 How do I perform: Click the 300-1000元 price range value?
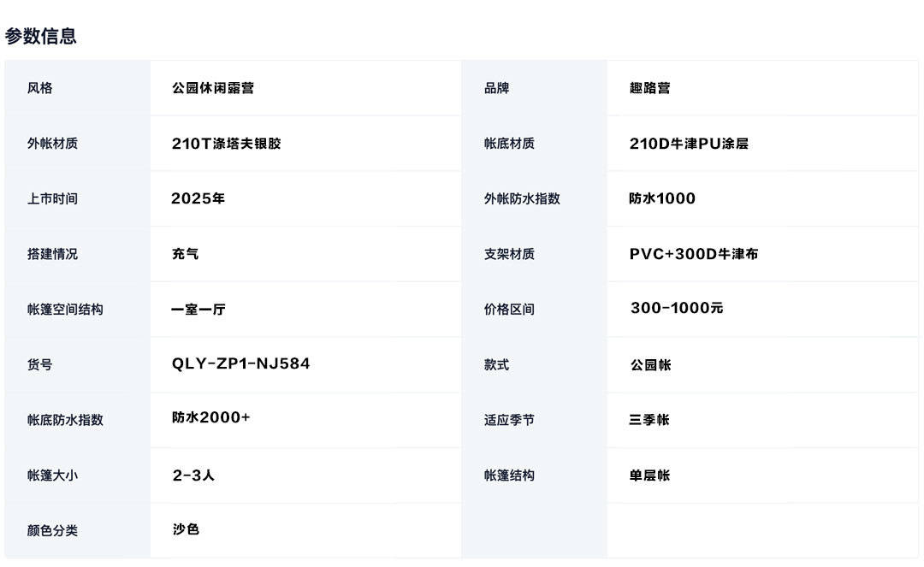[x=677, y=308]
